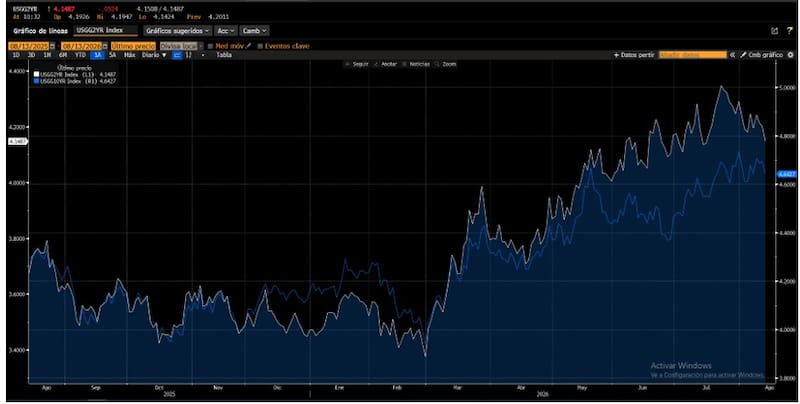Expand Gráficos sugeridos dropdown
The width and height of the screenshot is (800, 404).
tap(177, 31)
